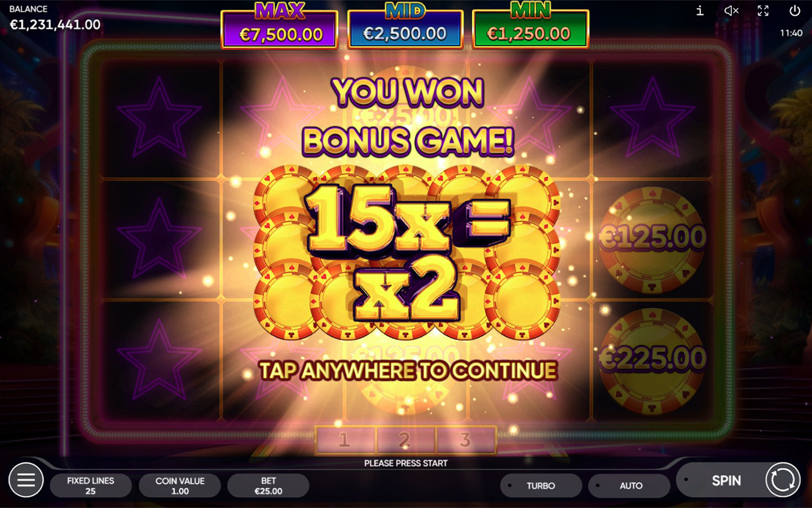Open the Fixed Lines 25 panel
Screen dimensions: 812x508
(x=91, y=485)
